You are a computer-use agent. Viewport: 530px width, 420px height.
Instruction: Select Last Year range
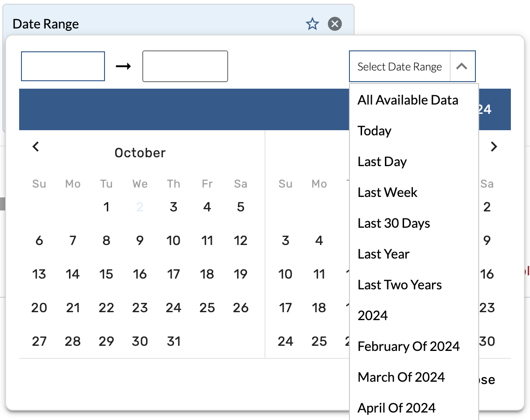(x=384, y=254)
